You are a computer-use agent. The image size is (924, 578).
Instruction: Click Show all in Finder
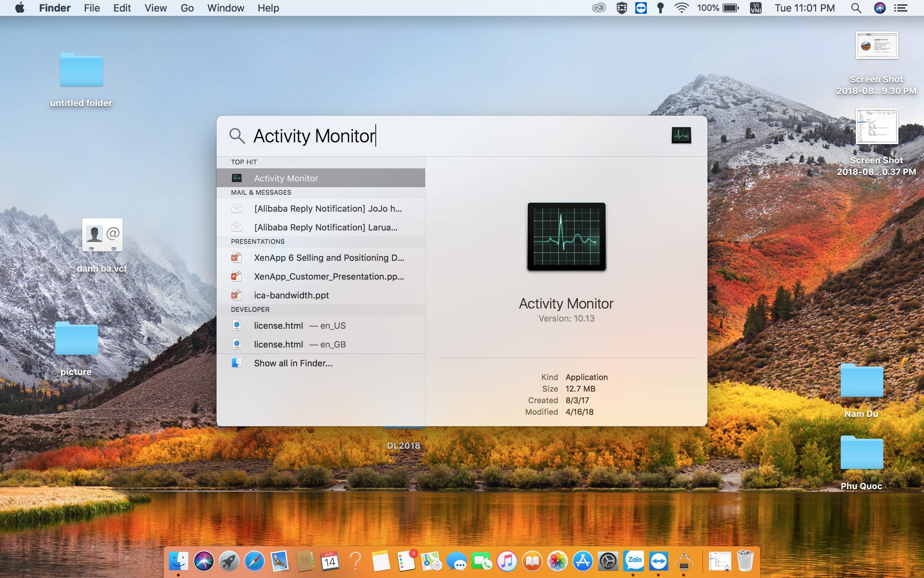321,363
